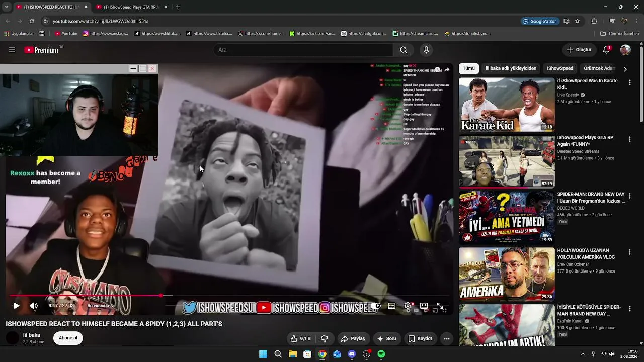
Task: Focus the YouTube search field
Action: pyautogui.click(x=304, y=50)
